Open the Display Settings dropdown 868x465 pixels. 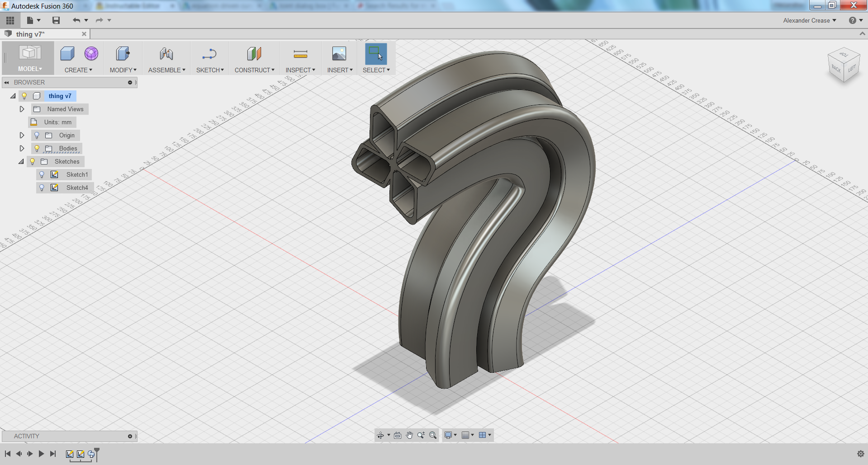449,435
